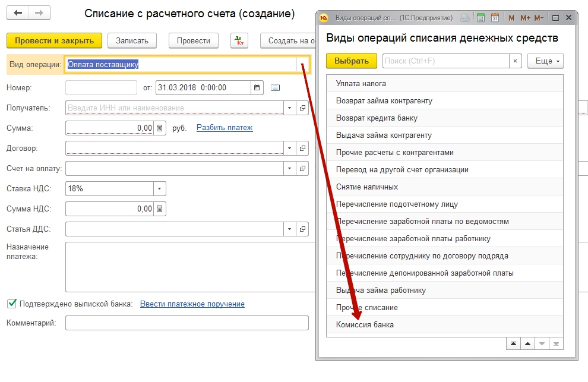Screen dimensions: 588x382
Task: Select Перечисление сотруднику по договору подряда
Action: click(x=445, y=256)
